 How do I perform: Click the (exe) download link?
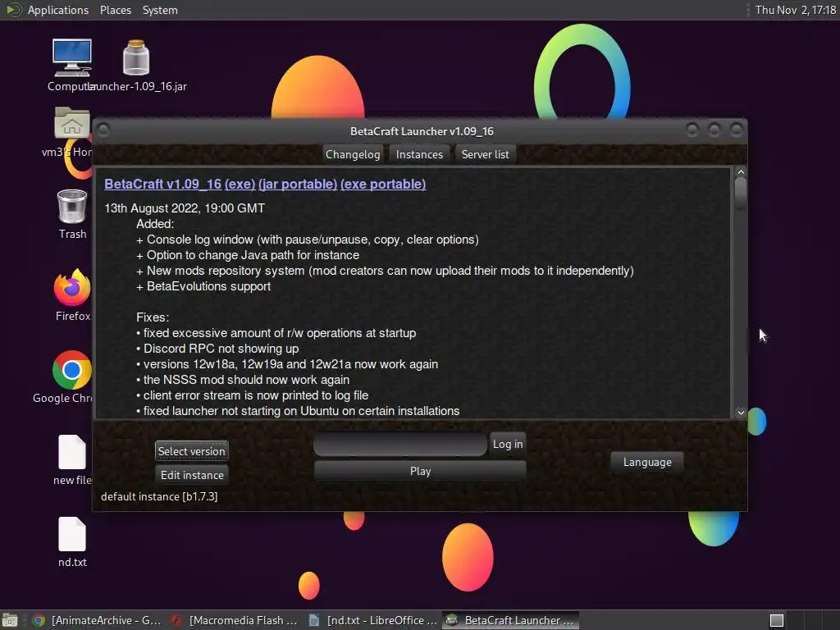coord(240,185)
